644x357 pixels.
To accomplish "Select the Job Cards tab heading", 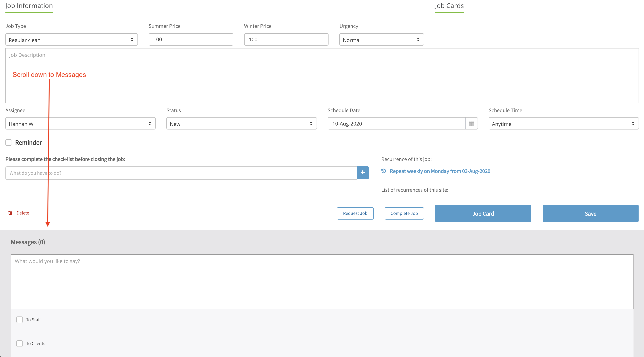I will point(449,6).
